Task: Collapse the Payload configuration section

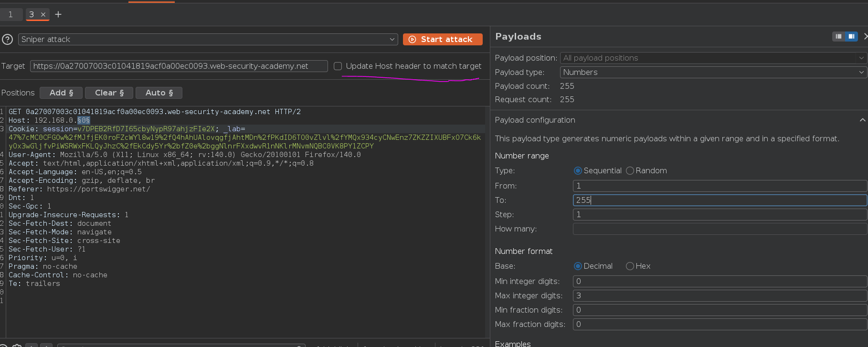Action: [862, 120]
